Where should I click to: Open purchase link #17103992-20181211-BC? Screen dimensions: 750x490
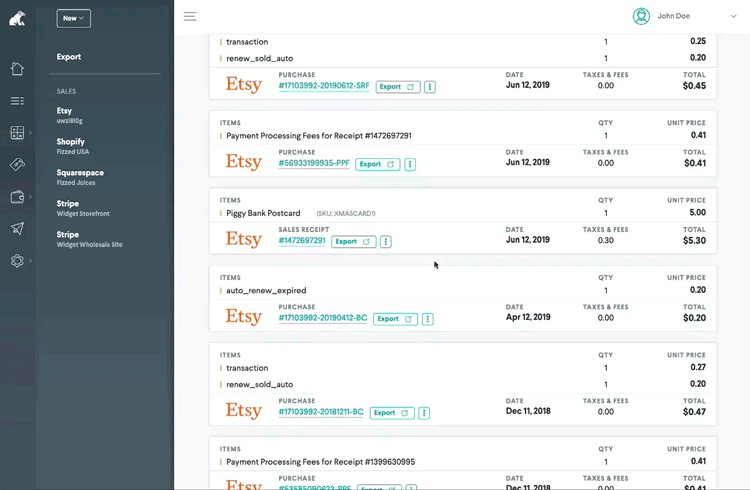[x=321, y=412]
